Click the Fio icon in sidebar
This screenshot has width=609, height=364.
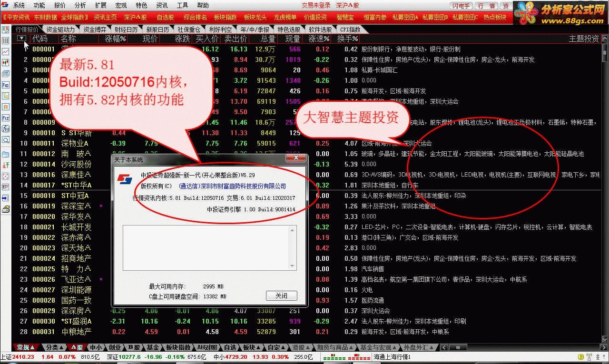(5, 85)
